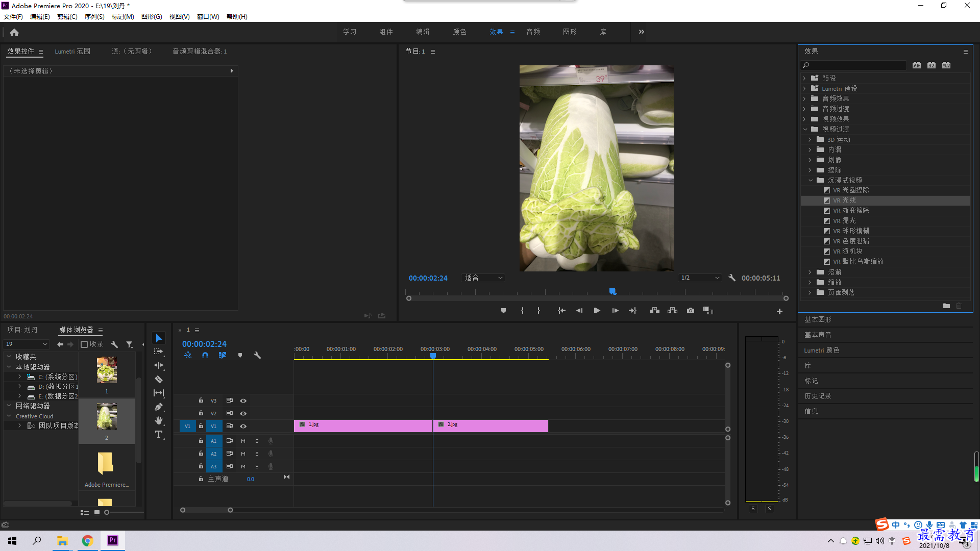This screenshot has width=980, height=551.
Task: Select the Pen tool
Action: tap(159, 407)
